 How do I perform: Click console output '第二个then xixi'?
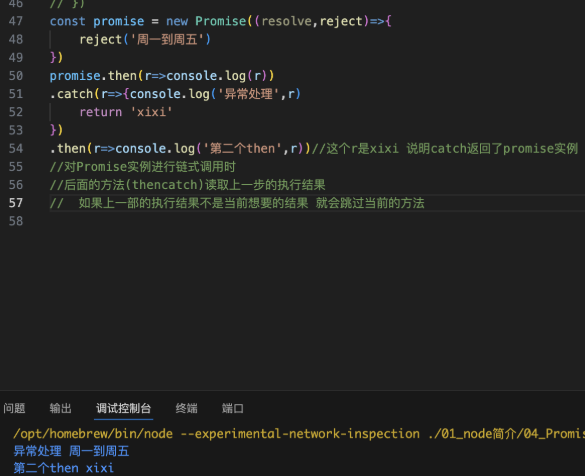(x=63, y=468)
